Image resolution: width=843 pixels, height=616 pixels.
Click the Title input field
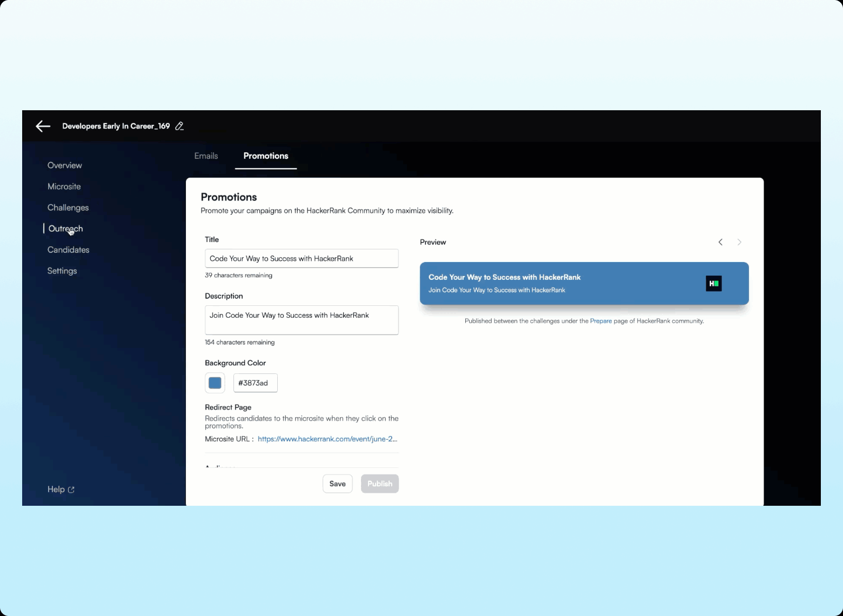pyautogui.click(x=302, y=258)
